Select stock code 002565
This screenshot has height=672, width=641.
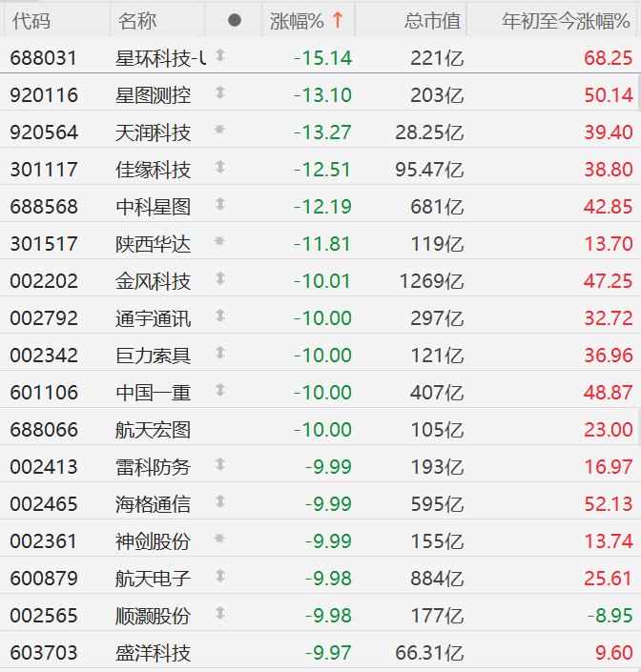44,616
